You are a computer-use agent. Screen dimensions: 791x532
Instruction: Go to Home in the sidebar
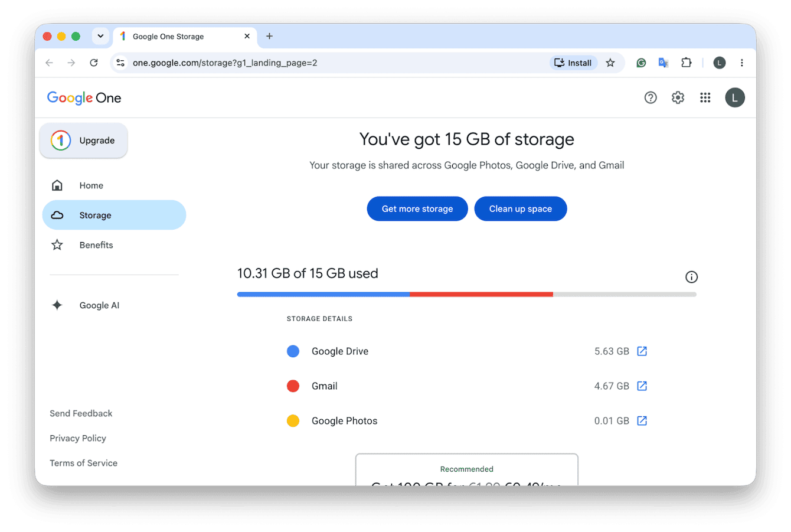[x=114, y=185]
